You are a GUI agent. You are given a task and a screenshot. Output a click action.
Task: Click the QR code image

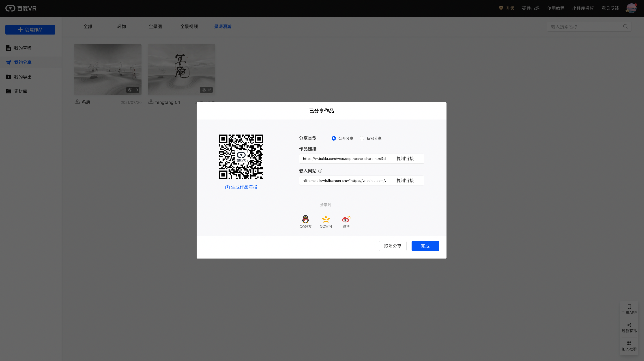pyautogui.click(x=241, y=157)
